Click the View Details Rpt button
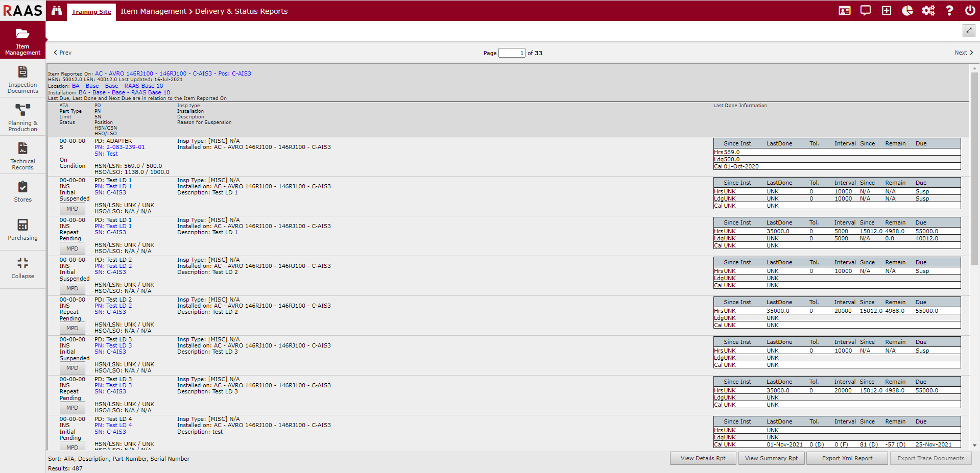Screen dimensions: 980x473 [703, 458]
